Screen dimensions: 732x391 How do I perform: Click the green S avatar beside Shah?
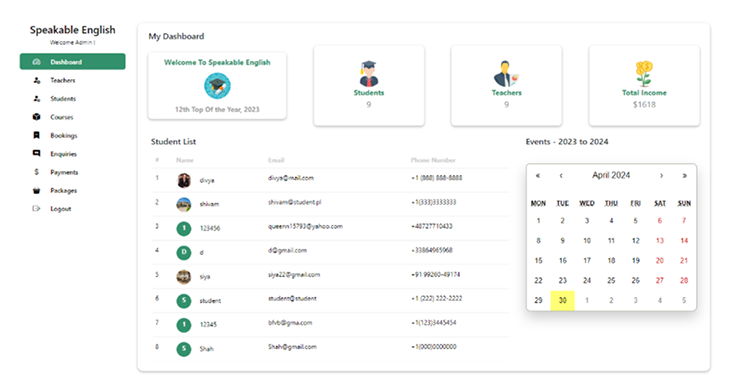tap(184, 349)
